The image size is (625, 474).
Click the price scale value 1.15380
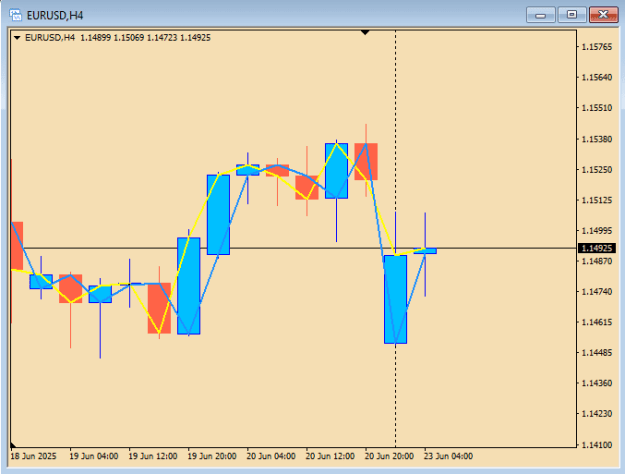click(597, 139)
